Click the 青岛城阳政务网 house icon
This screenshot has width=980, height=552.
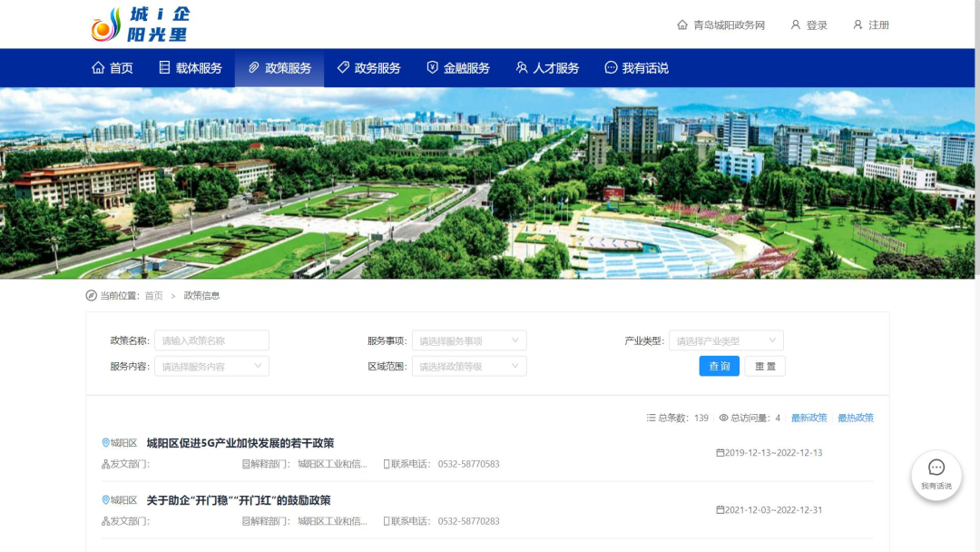pos(682,25)
